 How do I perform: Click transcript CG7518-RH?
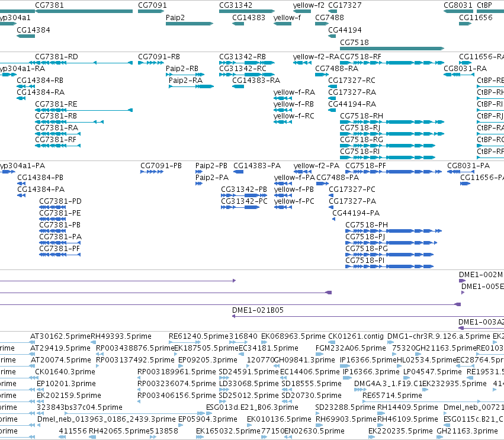tap(362, 115)
